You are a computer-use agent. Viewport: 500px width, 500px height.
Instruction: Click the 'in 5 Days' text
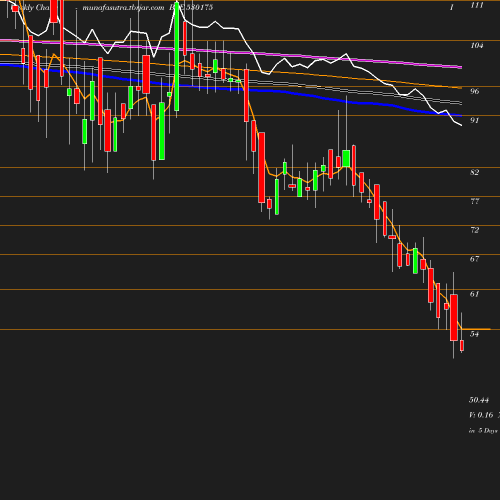pyautogui.click(x=483, y=431)
